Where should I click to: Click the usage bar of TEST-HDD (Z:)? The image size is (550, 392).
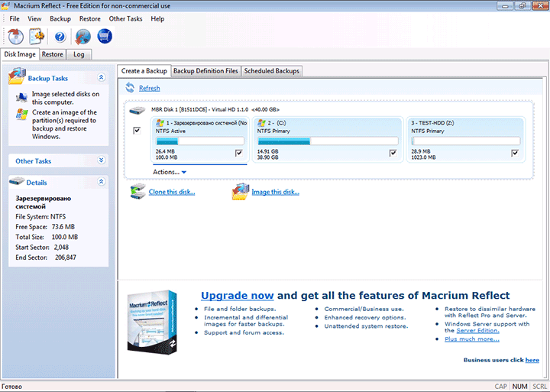(466, 141)
